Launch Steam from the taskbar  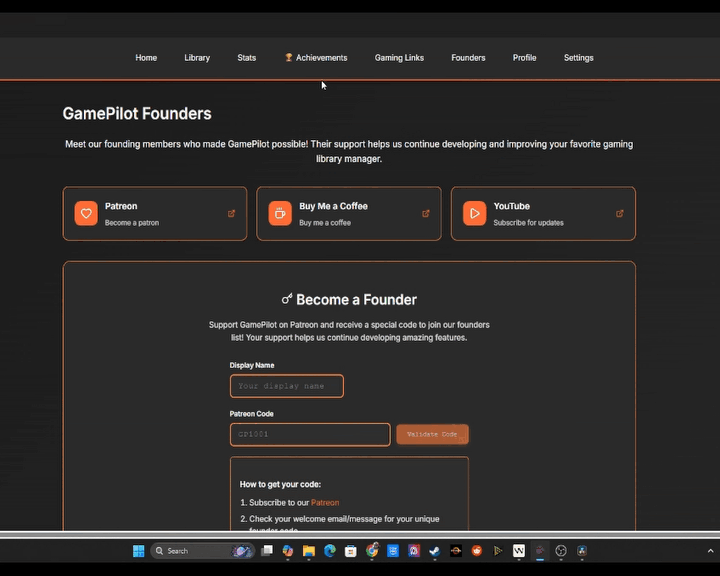(434, 551)
